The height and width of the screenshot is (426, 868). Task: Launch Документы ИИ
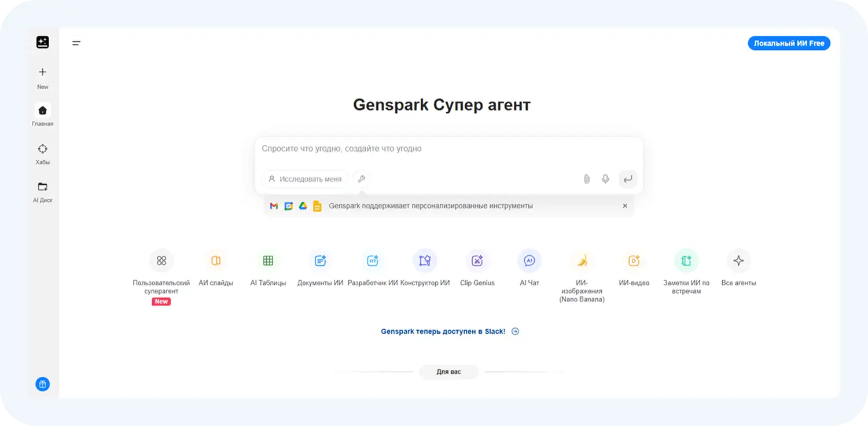pyautogui.click(x=320, y=260)
